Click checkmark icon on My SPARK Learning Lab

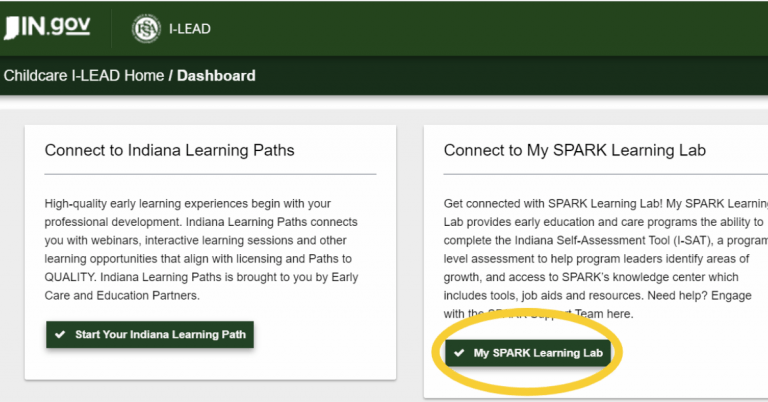pos(459,353)
